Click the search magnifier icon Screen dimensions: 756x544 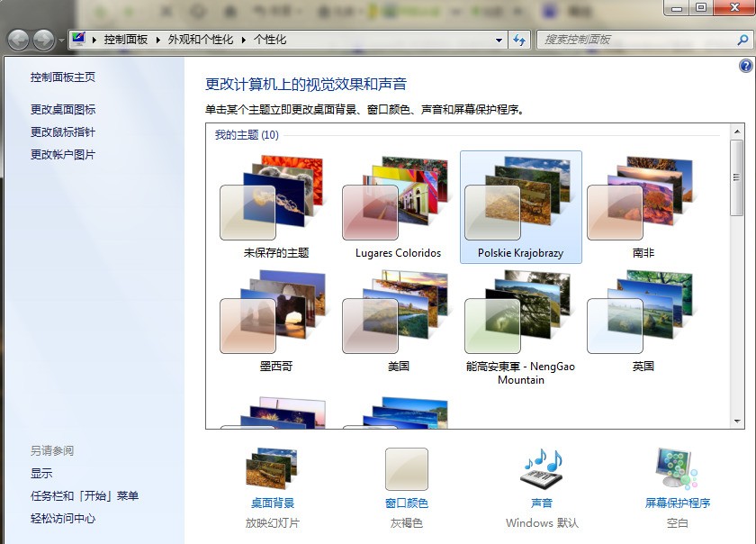(x=742, y=40)
